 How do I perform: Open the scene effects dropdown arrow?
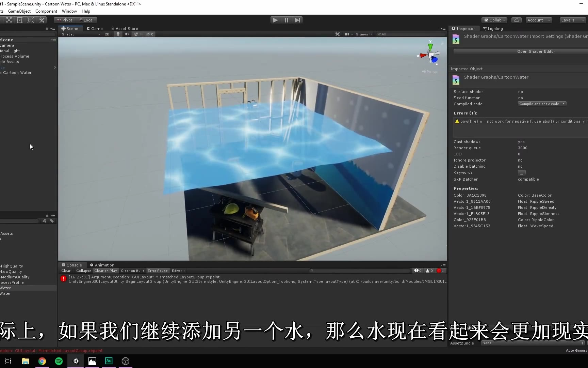[142, 34]
